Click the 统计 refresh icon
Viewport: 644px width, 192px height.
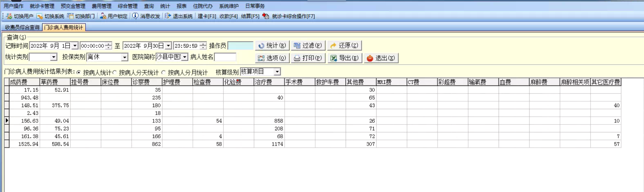pyautogui.click(x=261, y=46)
